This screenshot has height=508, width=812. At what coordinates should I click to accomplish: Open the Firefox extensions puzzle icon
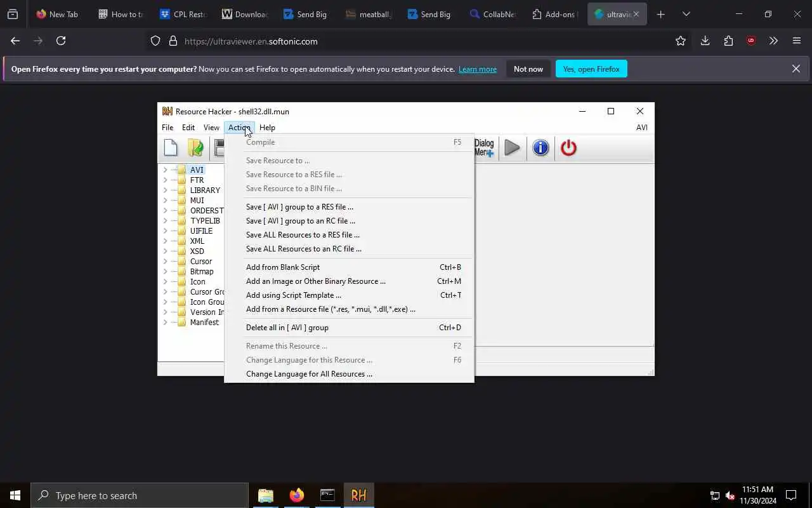point(728,41)
